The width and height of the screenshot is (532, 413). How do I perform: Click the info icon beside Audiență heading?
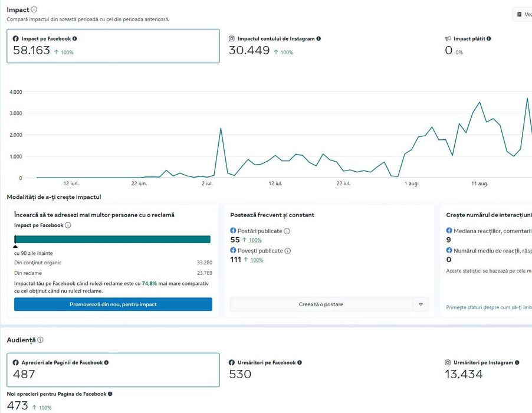(x=40, y=340)
